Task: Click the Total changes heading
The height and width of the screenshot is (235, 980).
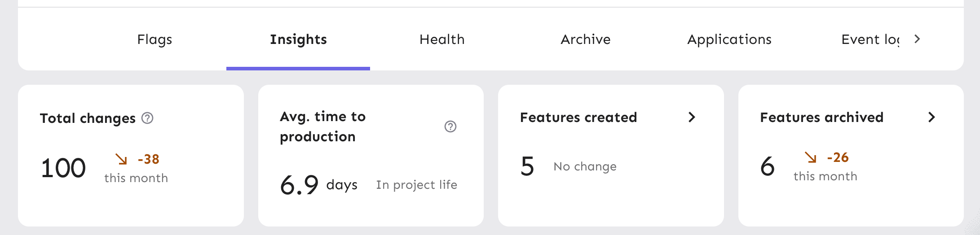Action: [88, 118]
